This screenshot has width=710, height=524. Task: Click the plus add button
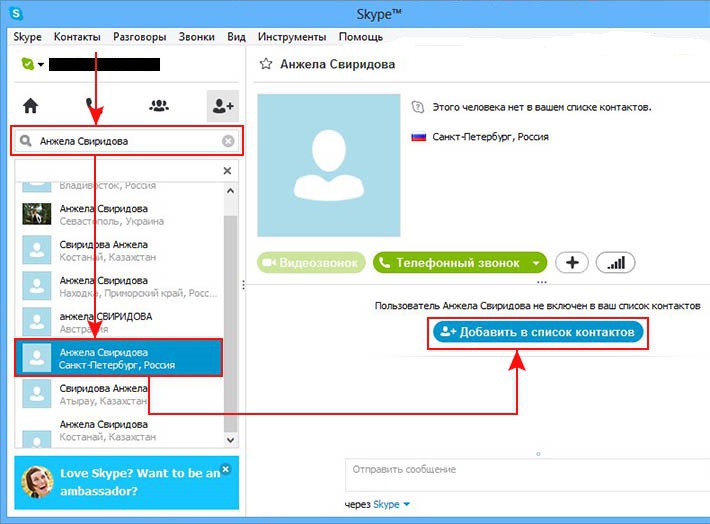[x=572, y=263]
